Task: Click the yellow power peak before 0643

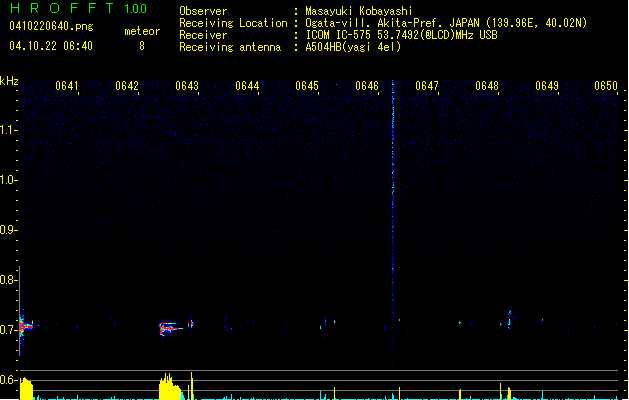Action: click(170, 386)
